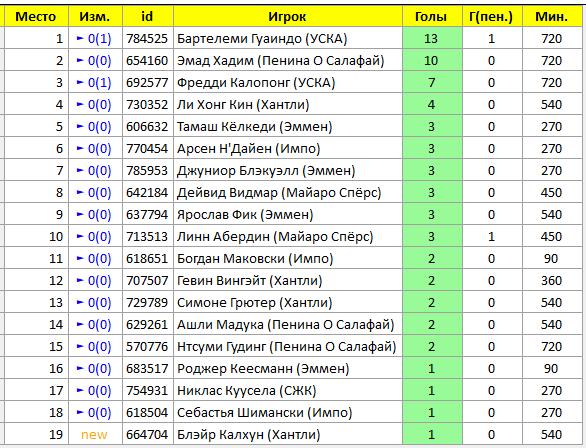Click penalty goals cell for Бартелеми Гуаиндо

pyautogui.click(x=491, y=38)
